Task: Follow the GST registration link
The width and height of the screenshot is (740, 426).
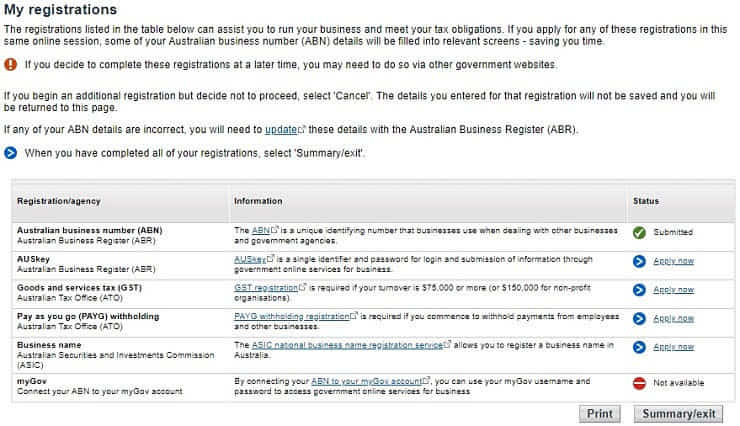Action: coord(265,287)
